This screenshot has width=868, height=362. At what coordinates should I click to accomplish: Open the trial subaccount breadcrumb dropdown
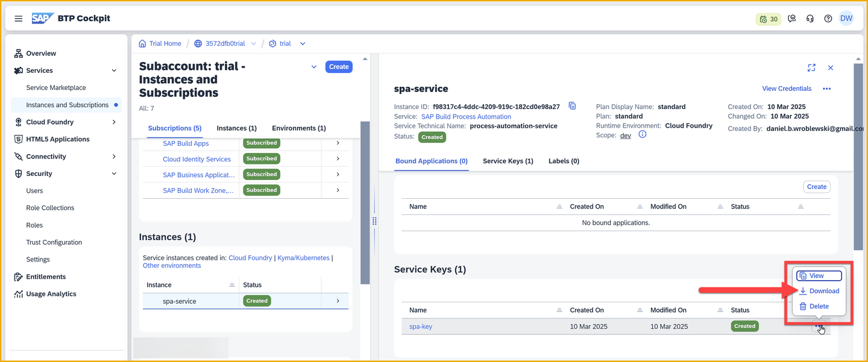pyautogui.click(x=303, y=43)
